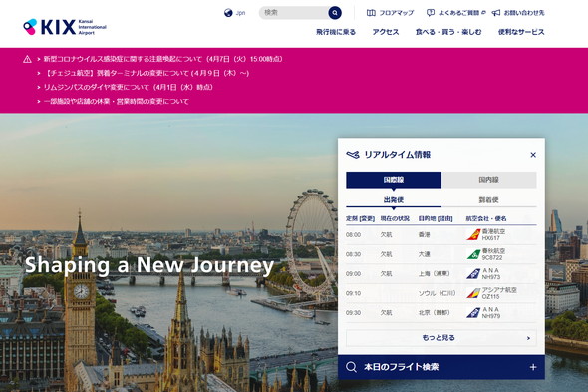Switch to the 国内線 tab
The width and height of the screenshot is (588, 392).
coord(489,180)
